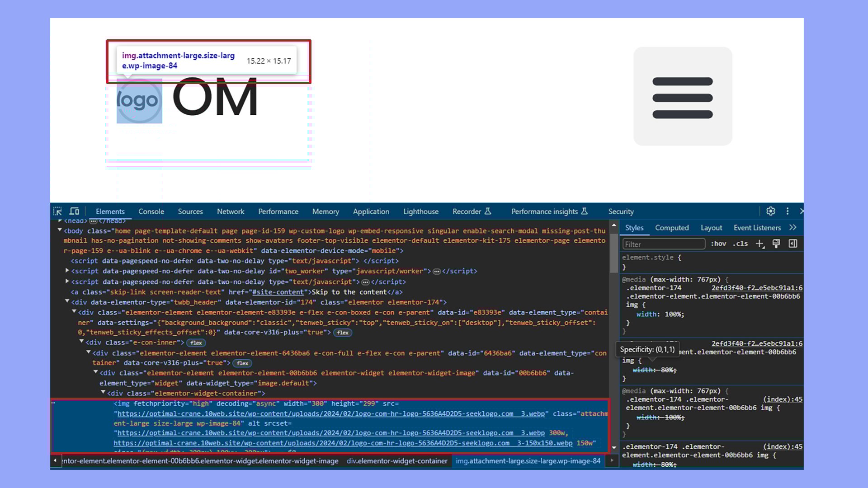The width and height of the screenshot is (868, 488).
Task: Click the new style rule plus icon
Action: (759, 244)
